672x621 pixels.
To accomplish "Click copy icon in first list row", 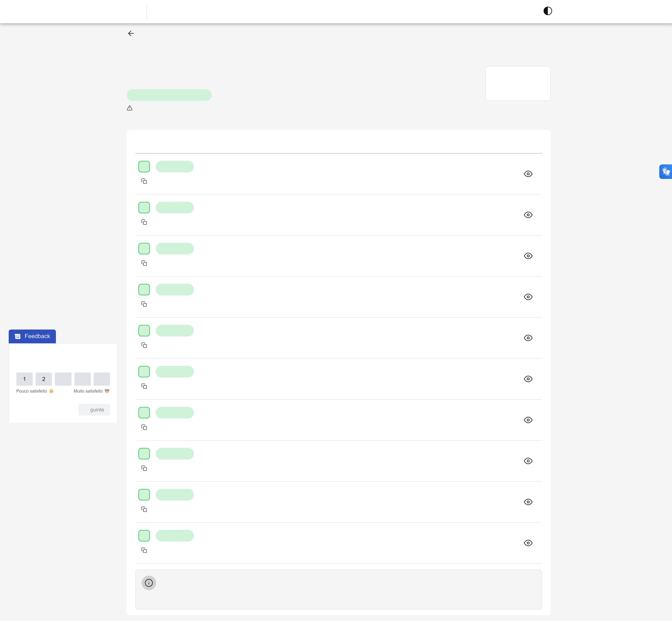I will coord(144,181).
